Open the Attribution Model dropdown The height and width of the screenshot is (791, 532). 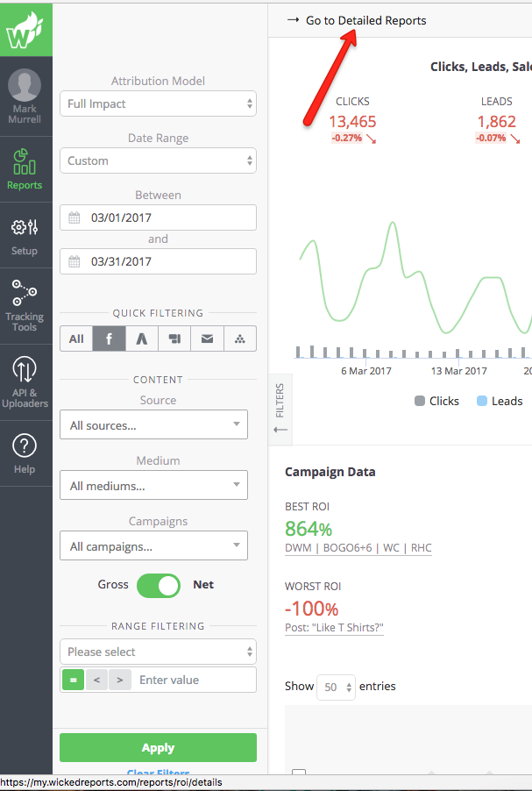(x=158, y=103)
